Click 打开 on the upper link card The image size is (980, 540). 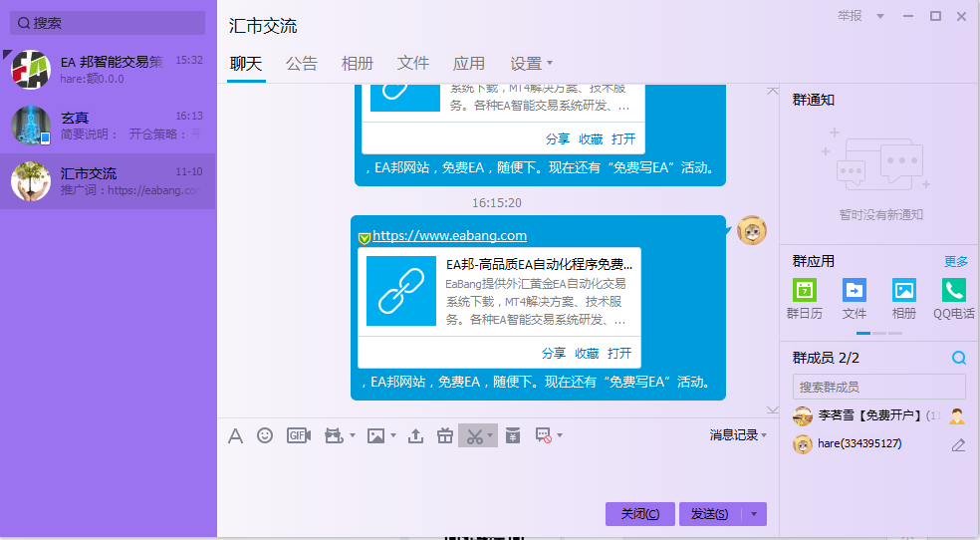[x=623, y=138]
